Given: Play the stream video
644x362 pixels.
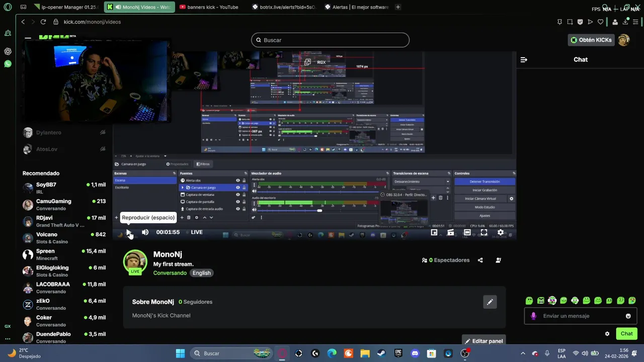Looking at the screenshot, I should (x=128, y=232).
